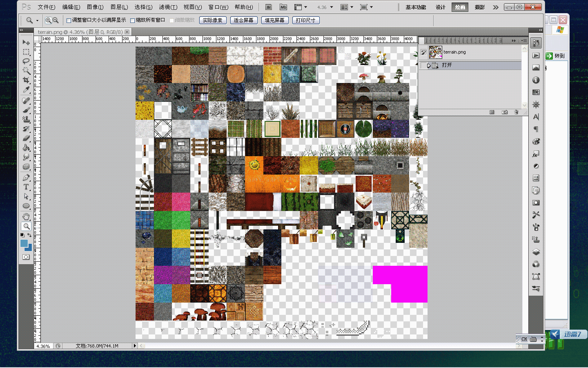Activate the Magic Wand tool
This screenshot has height=368, width=588.
click(26, 71)
